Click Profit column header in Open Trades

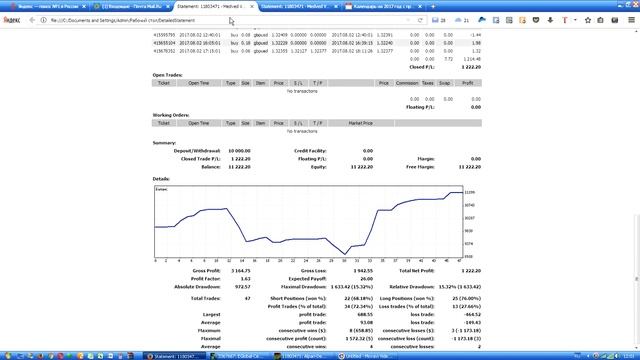tap(467, 83)
